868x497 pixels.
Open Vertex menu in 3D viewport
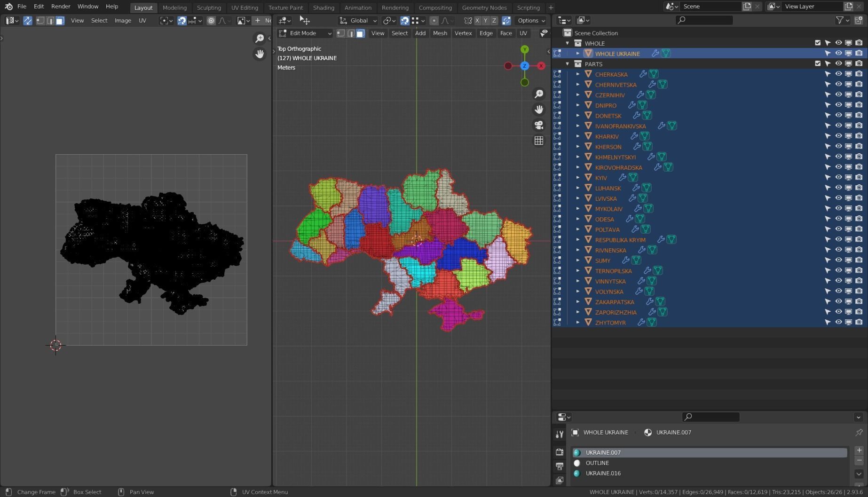(x=463, y=33)
